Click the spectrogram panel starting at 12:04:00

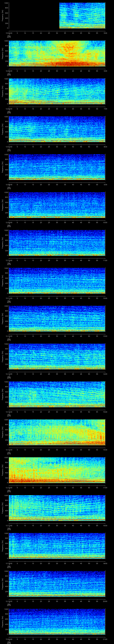(x=57, y=16)
